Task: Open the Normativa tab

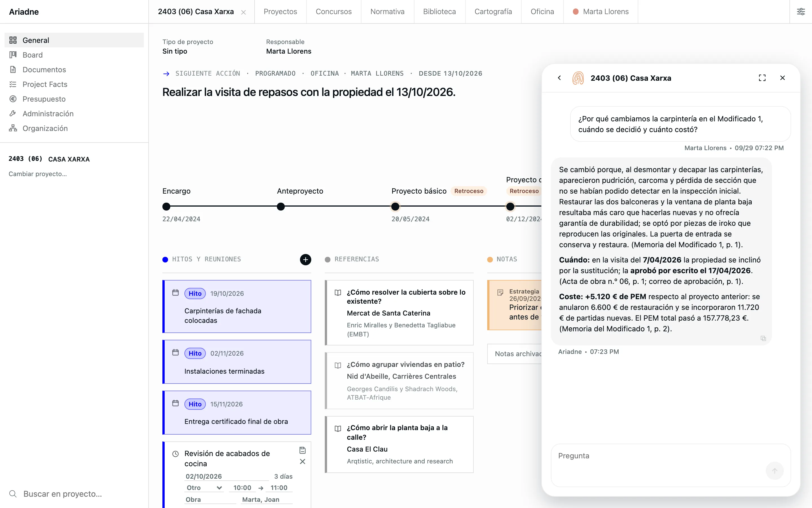Action: (x=387, y=12)
